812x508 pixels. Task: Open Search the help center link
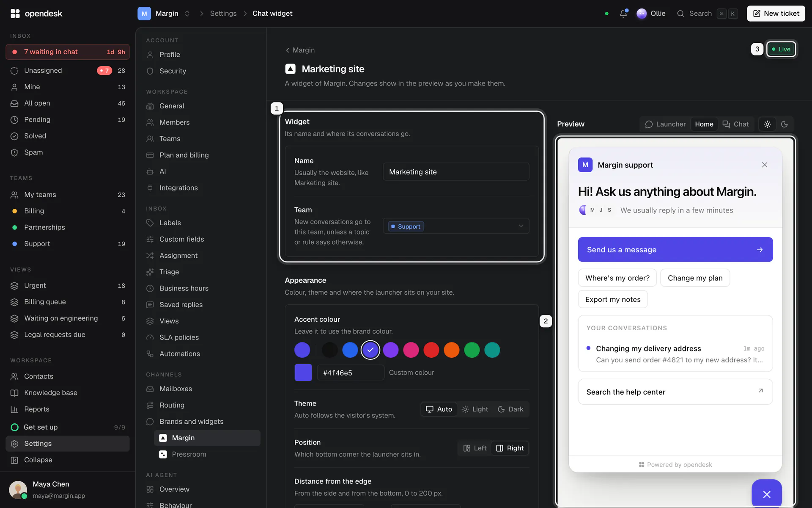(x=675, y=392)
